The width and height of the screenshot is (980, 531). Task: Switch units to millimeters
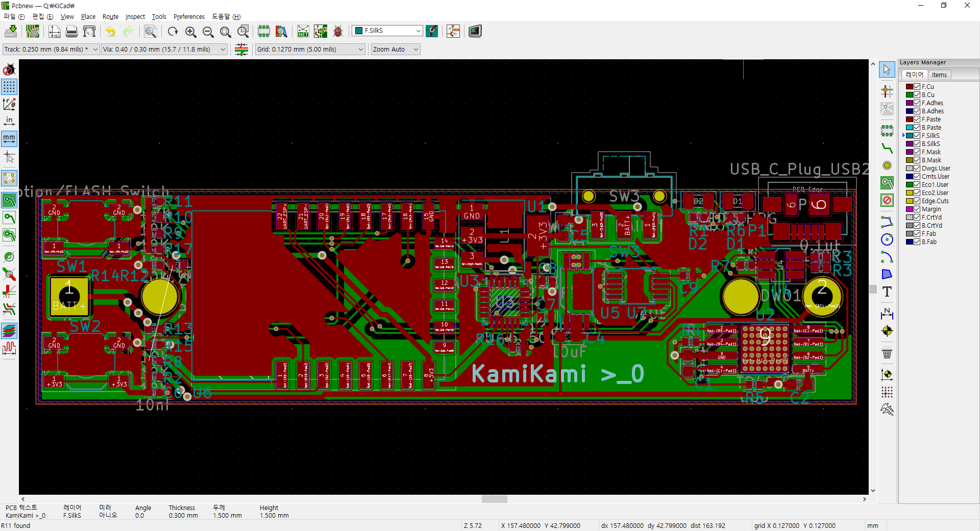tap(9, 138)
